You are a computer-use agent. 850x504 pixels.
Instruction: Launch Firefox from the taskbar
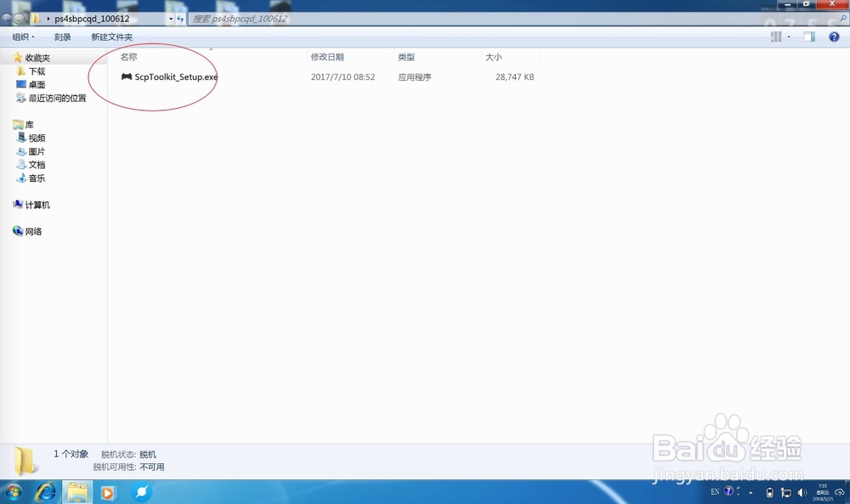141,493
